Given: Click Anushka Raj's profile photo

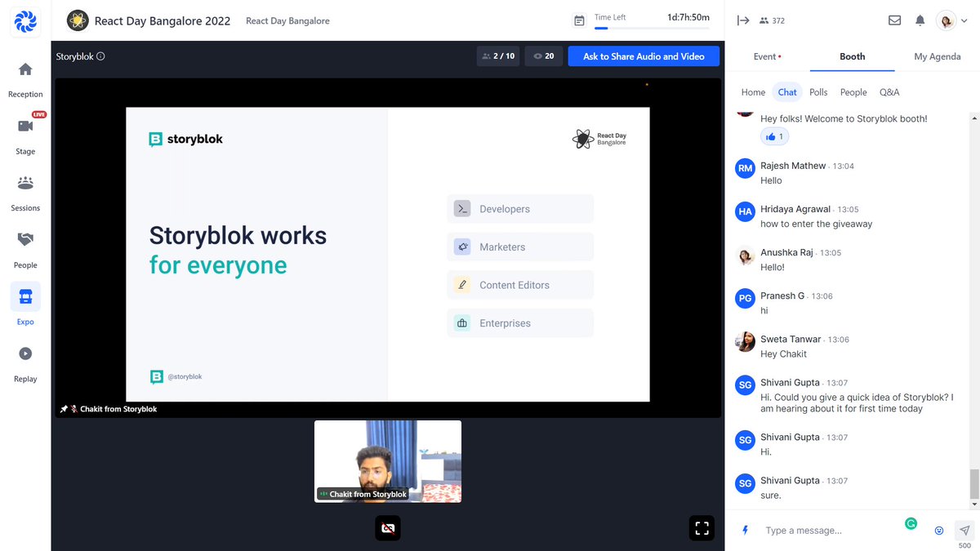Looking at the screenshot, I should click(745, 256).
